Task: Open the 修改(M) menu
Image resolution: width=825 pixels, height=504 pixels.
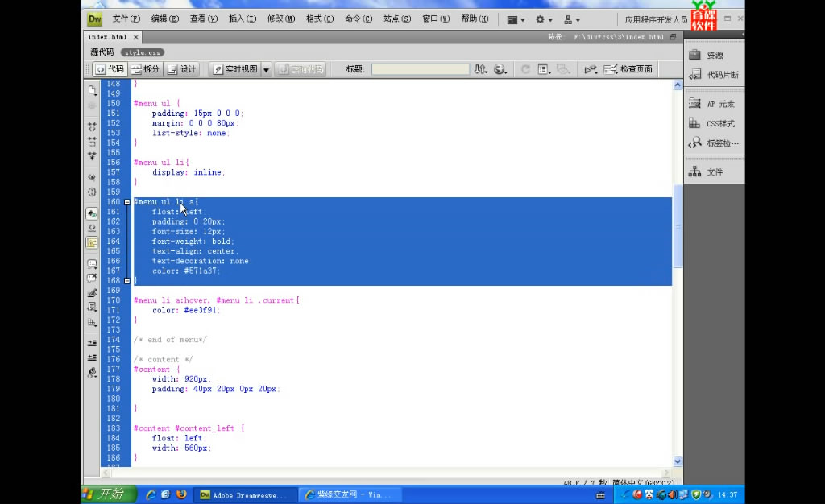Action: (281, 19)
